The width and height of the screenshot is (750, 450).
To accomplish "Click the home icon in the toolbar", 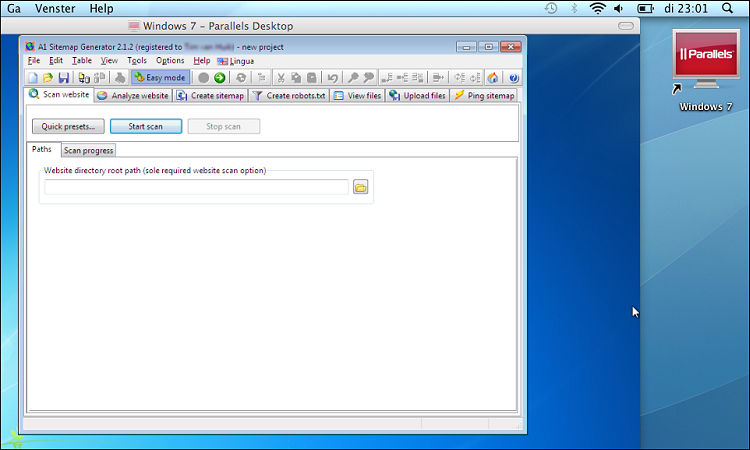I will click(493, 77).
